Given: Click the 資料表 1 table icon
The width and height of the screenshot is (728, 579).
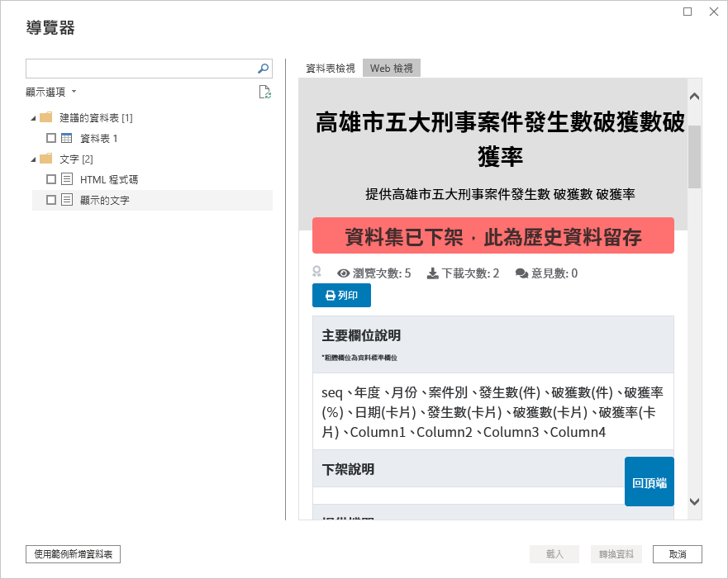Looking at the screenshot, I should [67, 138].
